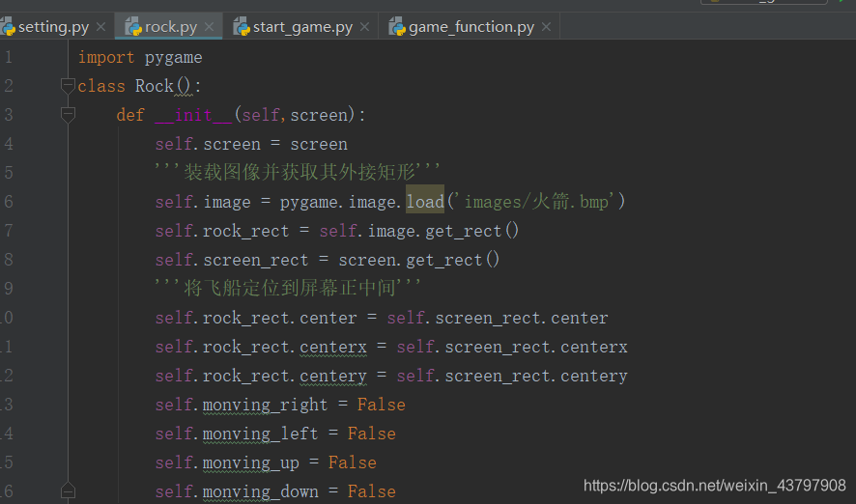Click line number 1 in the gutter

pyautogui.click(x=8, y=57)
